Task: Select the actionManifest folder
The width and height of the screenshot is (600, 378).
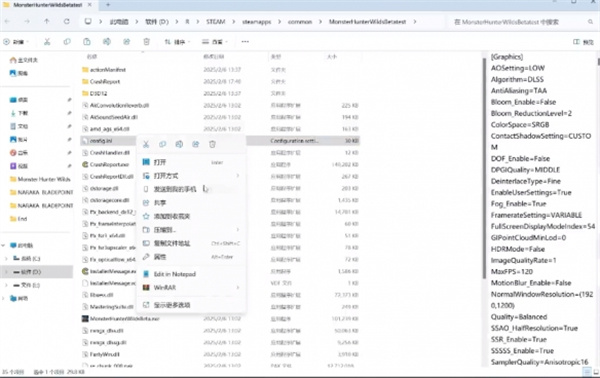Action: (104, 70)
